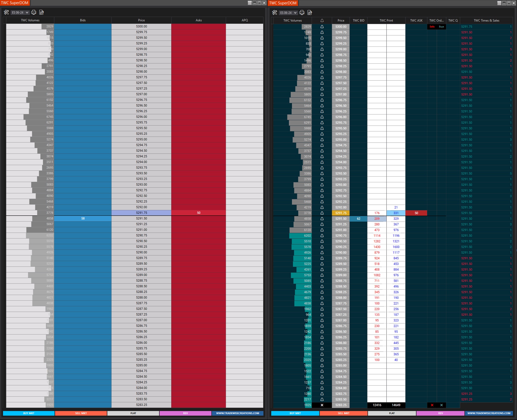Set alert bell at price 5294.00
Viewport: 517px width, 420px height.
pyautogui.click(x=322, y=162)
